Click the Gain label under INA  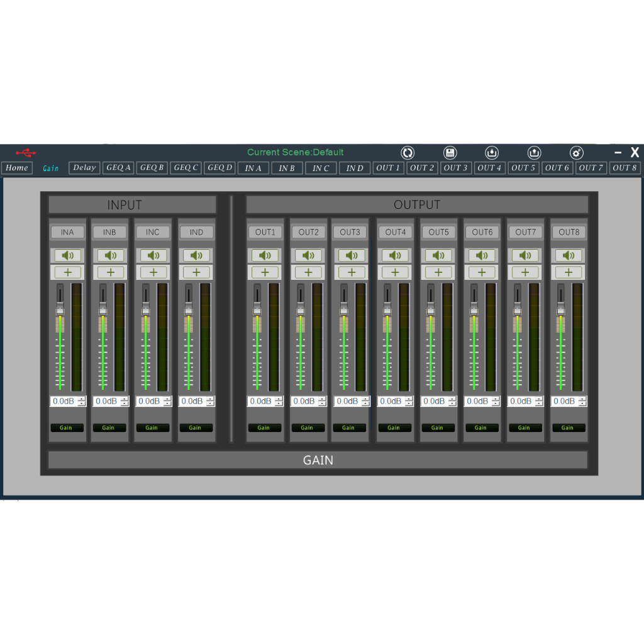click(x=67, y=428)
